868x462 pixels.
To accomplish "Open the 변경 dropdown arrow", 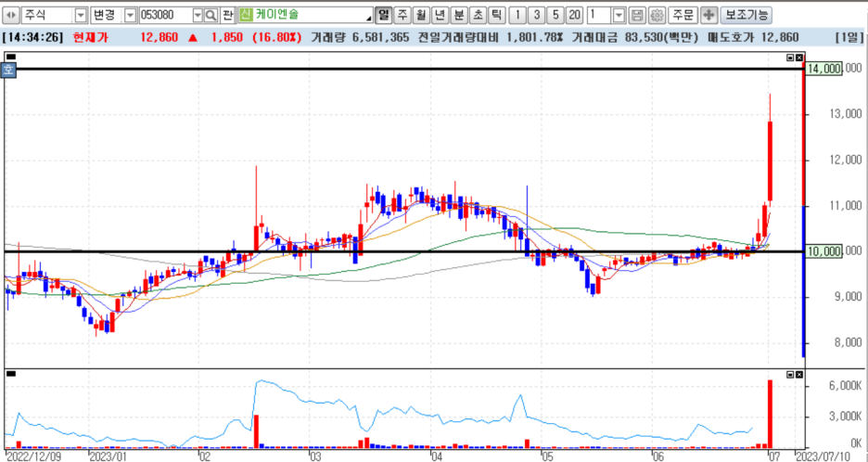I will tap(130, 15).
